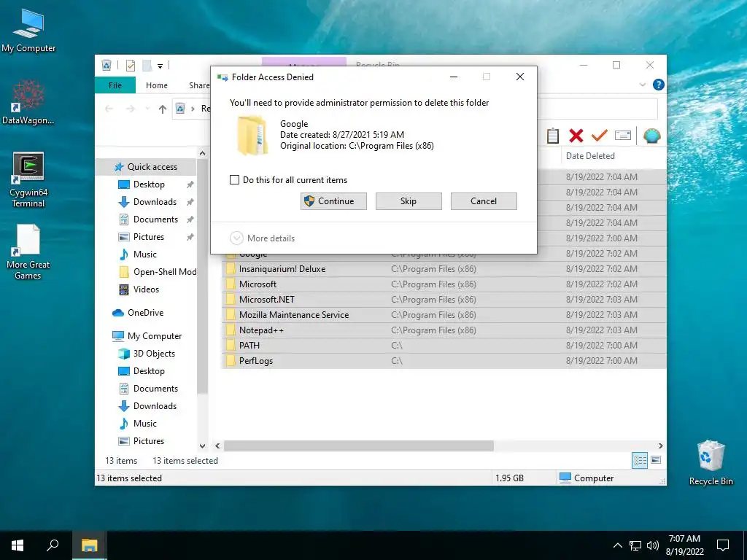The height and width of the screenshot is (560, 747).
Task: Open More Great Games desktop shortcut
Action: tap(28, 252)
